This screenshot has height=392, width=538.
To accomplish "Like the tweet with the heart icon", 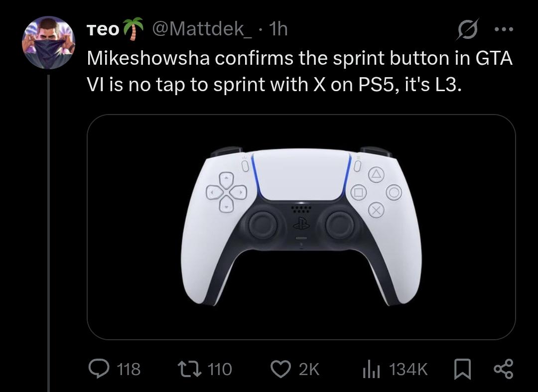I will (281, 369).
